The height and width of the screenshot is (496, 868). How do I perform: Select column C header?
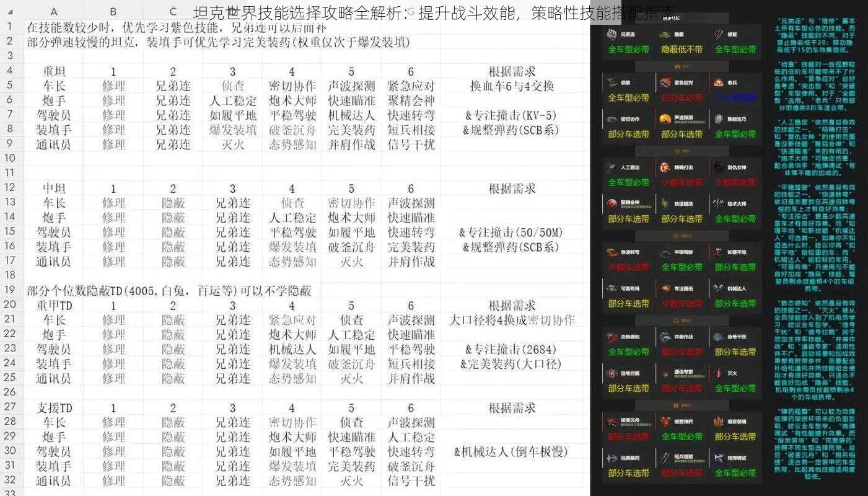[173, 12]
